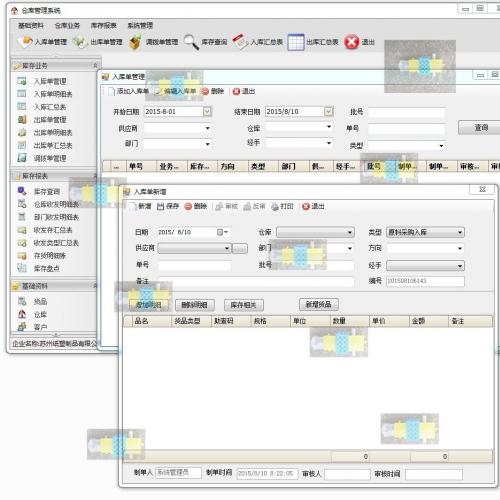The image size is (500, 500).
Task: Collapse the 基础资料 sidebar group
Action: (x=95, y=286)
